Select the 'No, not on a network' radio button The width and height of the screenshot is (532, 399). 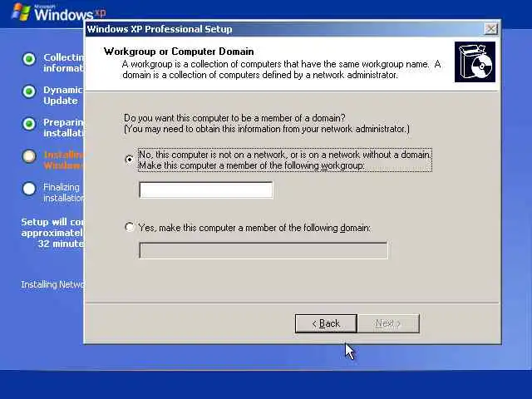pyautogui.click(x=130, y=159)
